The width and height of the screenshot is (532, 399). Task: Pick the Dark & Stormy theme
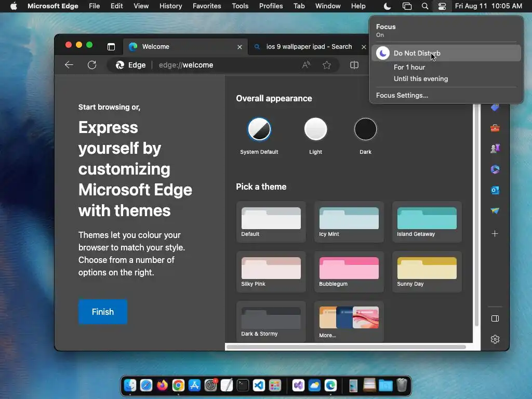pyautogui.click(x=271, y=322)
